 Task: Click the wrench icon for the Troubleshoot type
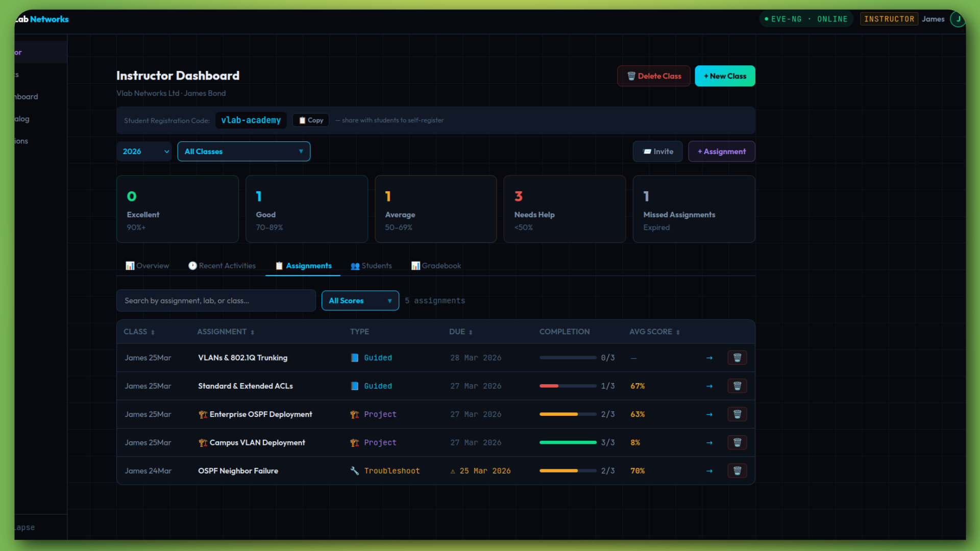[354, 470]
